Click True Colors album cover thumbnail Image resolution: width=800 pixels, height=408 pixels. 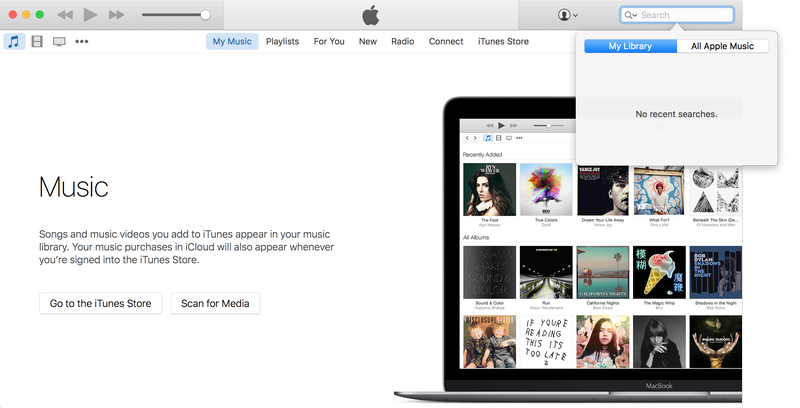(546, 189)
